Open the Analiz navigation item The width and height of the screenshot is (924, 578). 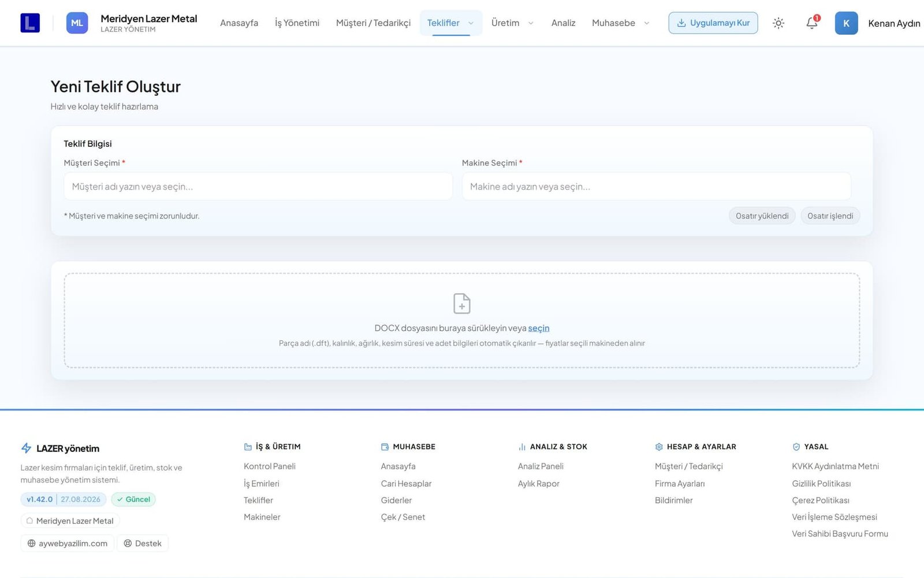pyautogui.click(x=563, y=23)
